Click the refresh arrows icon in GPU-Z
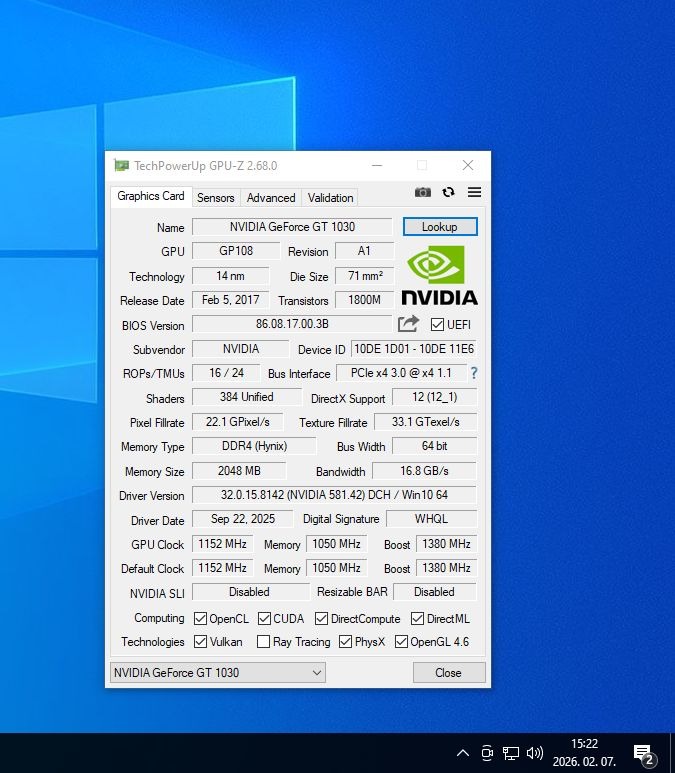The width and height of the screenshot is (675, 773). point(448,192)
